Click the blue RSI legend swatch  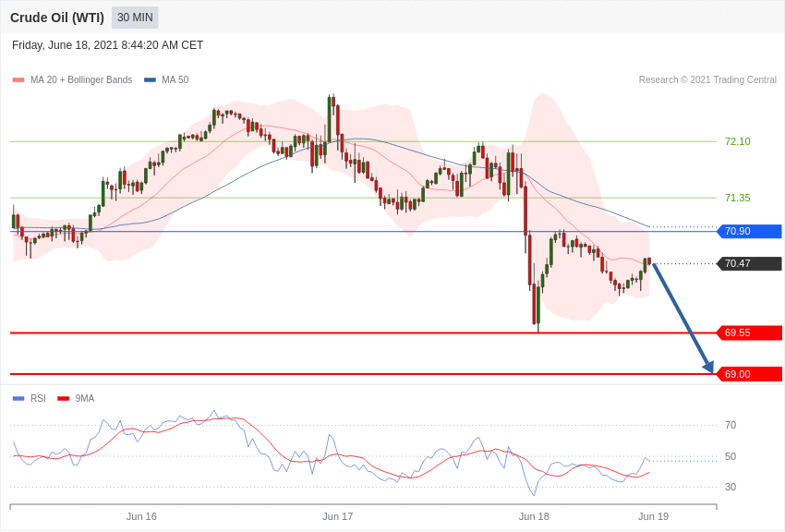tap(18, 399)
